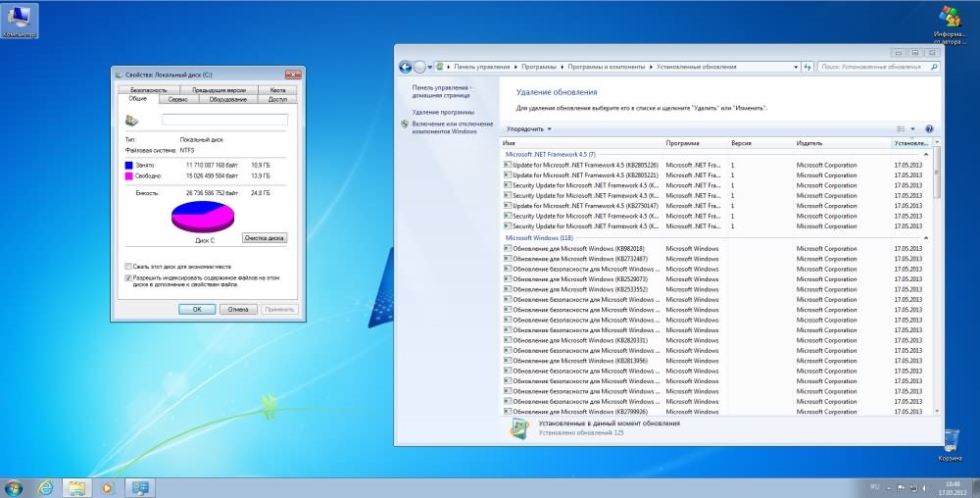Click the blue Занято color swatch

tap(128, 165)
